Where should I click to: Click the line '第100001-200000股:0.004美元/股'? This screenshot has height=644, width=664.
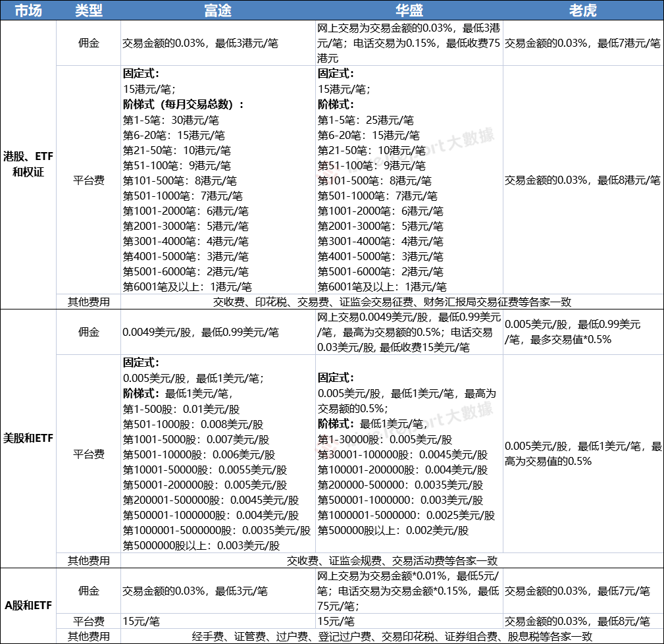[x=403, y=470]
